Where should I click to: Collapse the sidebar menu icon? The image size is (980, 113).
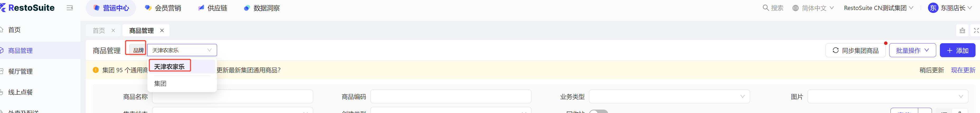[70, 8]
